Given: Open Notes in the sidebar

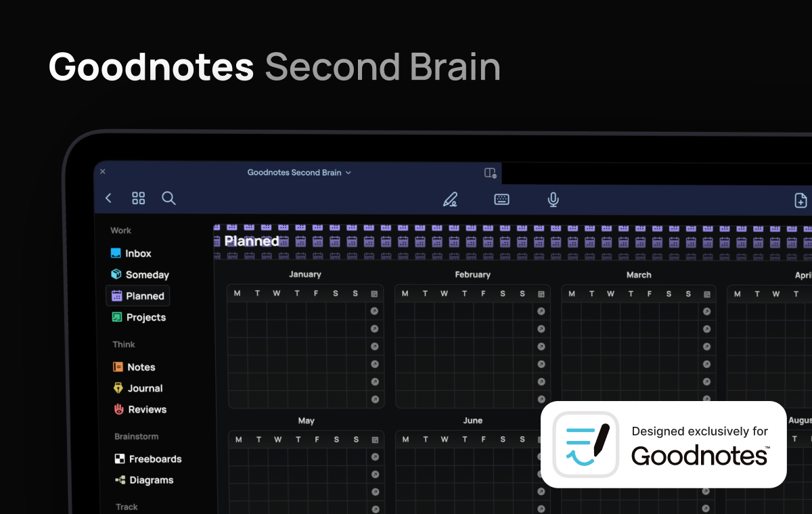Looking at the screenshot, I should click(134, 367).
